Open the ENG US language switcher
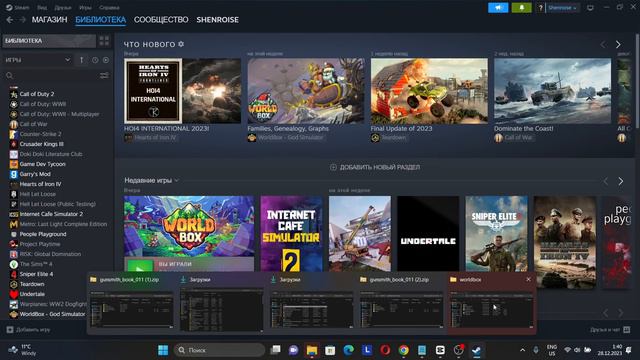 pos(551,350)
